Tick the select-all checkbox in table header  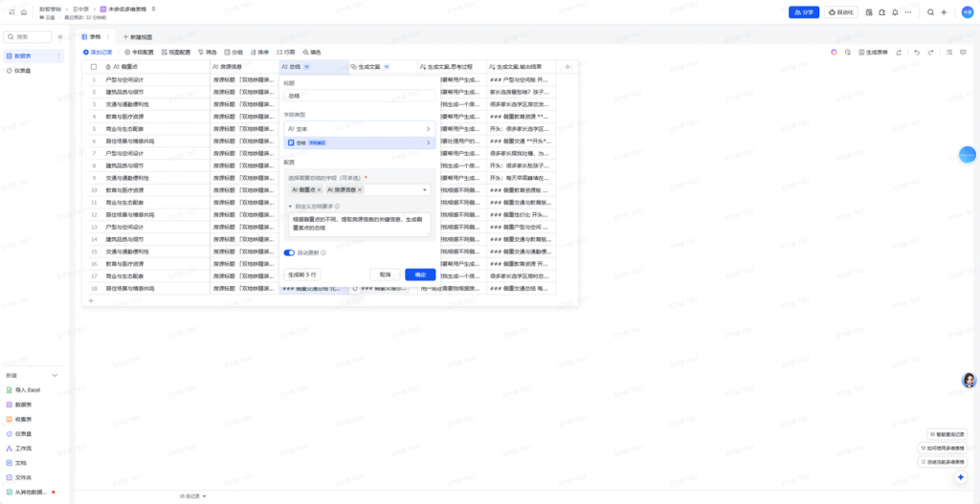pyautogui.click(x=94, y=67)
